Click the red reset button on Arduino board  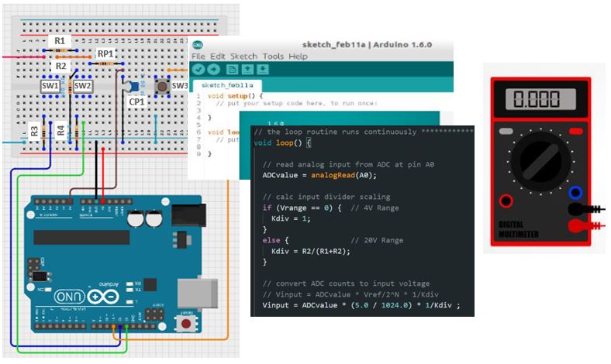pos(186,323)
